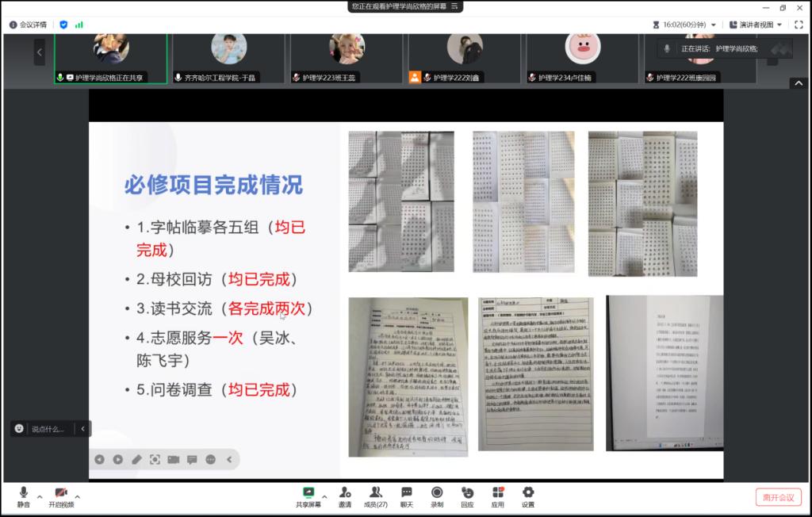Turn on the camera (开启视频)
This screenshot has width=812, height=517.
61,496
